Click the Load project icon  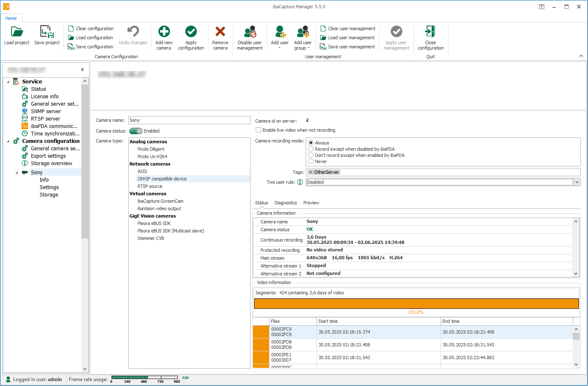pos(17,32)
